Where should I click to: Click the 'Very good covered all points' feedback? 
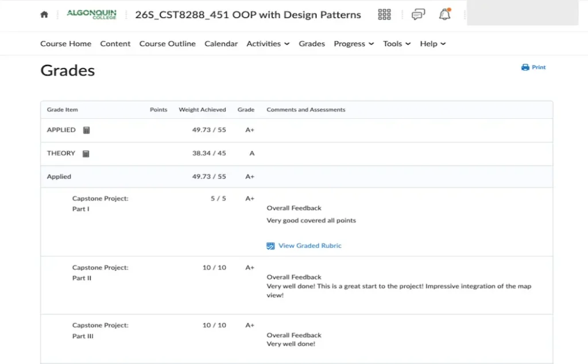(311, 220)
